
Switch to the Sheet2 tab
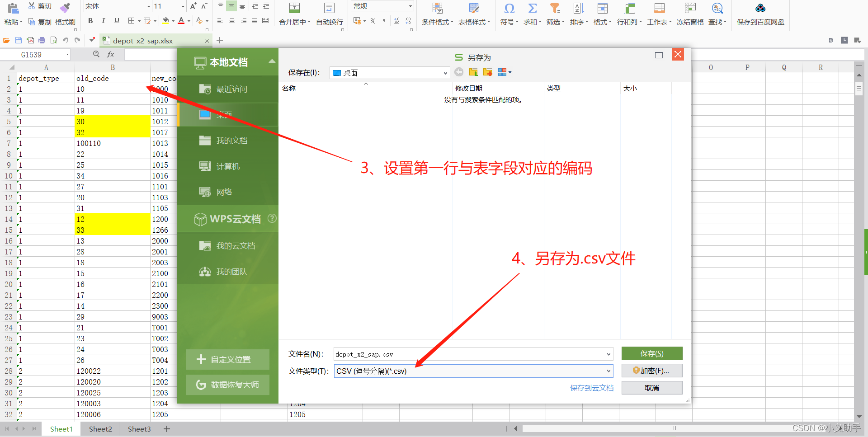100,429
